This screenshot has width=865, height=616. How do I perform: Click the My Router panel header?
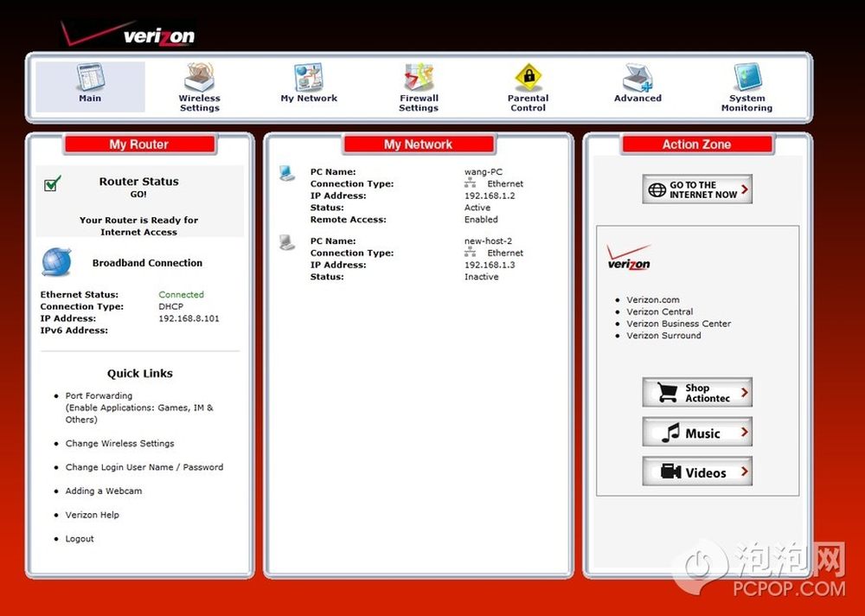(139, 144)
